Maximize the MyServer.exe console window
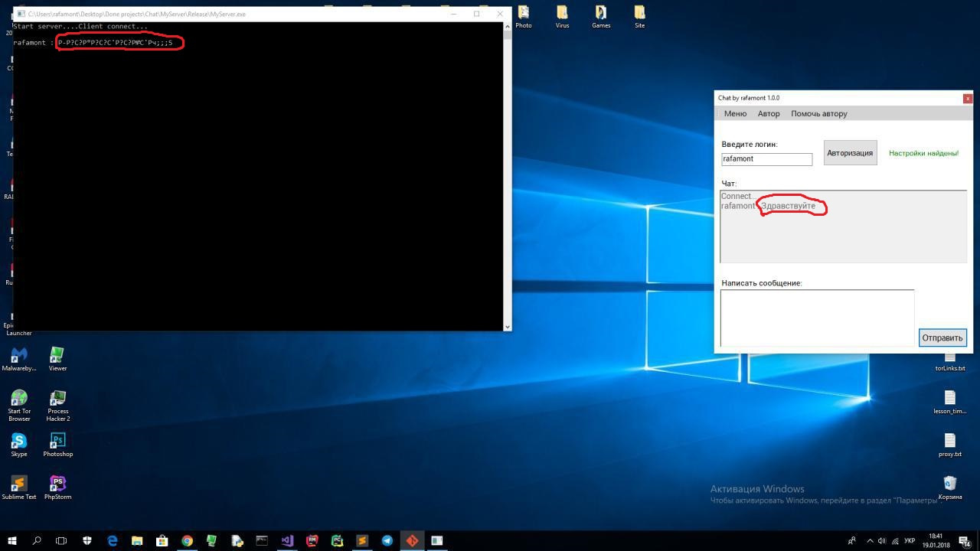 pos(476,14)
